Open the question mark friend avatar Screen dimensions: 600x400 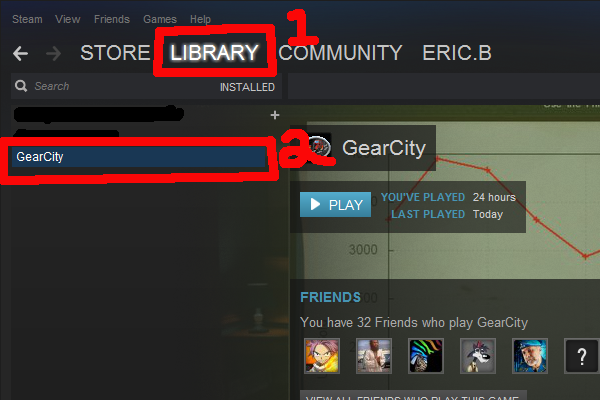tap(582, 356)
